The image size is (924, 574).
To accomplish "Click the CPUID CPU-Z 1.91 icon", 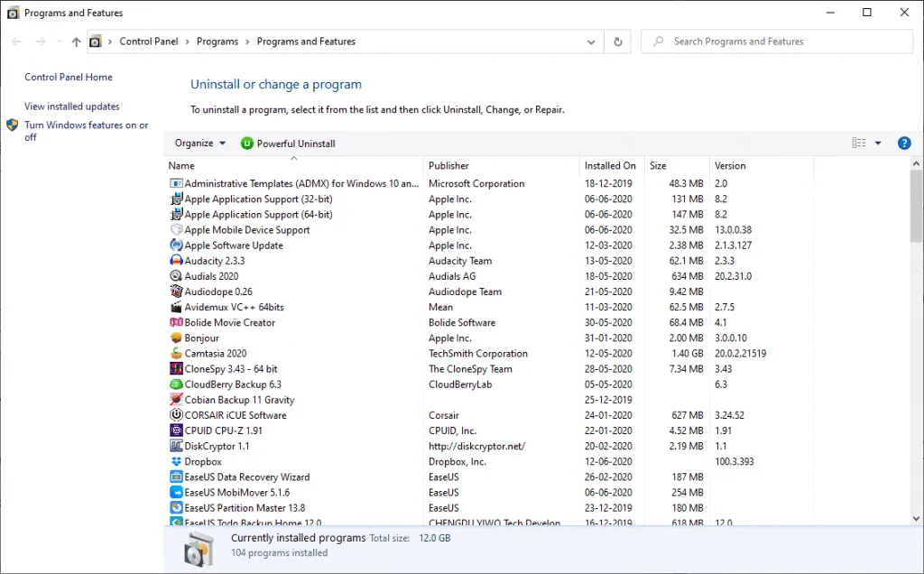I will [x=176, y=430].
